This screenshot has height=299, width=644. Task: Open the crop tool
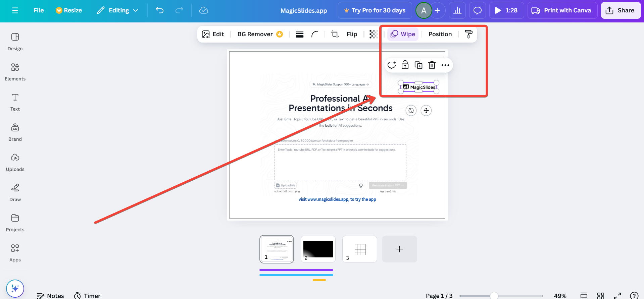point(335,34)
